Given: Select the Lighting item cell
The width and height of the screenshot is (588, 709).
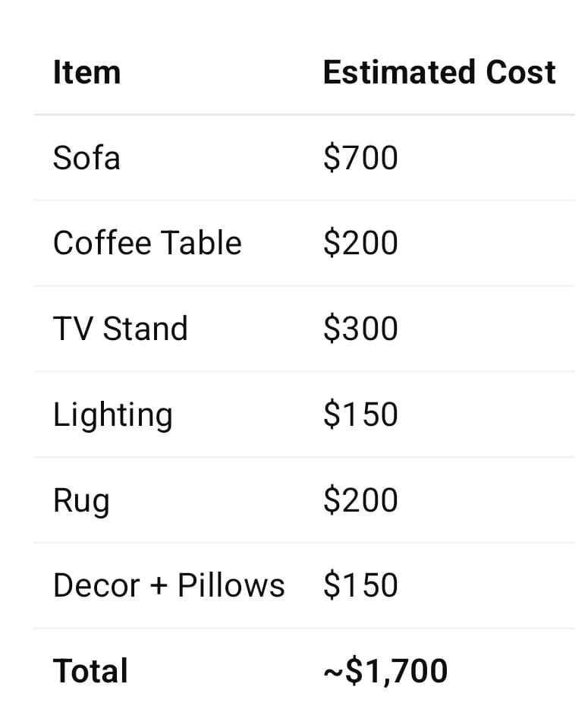Looking at the screenshot, I should [x=112, y=415].
